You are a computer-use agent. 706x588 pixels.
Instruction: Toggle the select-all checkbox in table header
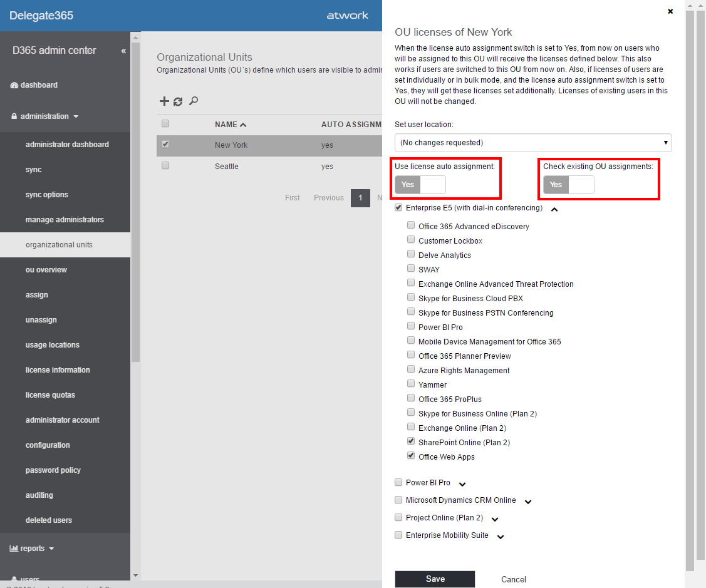click(x=165, y=123)
